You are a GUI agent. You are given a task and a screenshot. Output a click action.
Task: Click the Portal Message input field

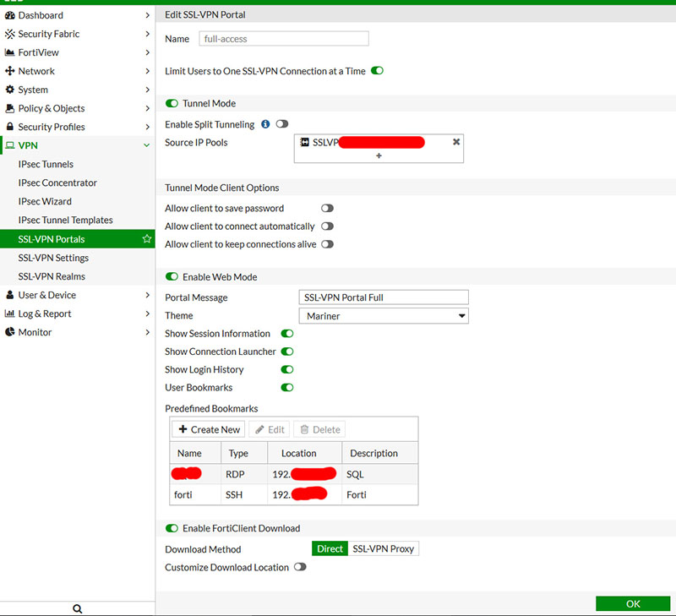[x=384, y=297]
